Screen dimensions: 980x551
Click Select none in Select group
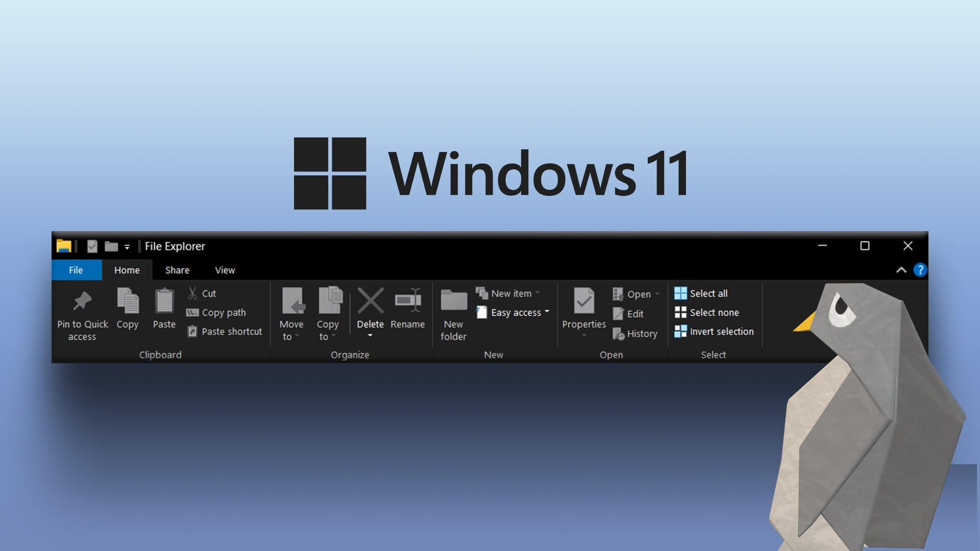[707, 312]
